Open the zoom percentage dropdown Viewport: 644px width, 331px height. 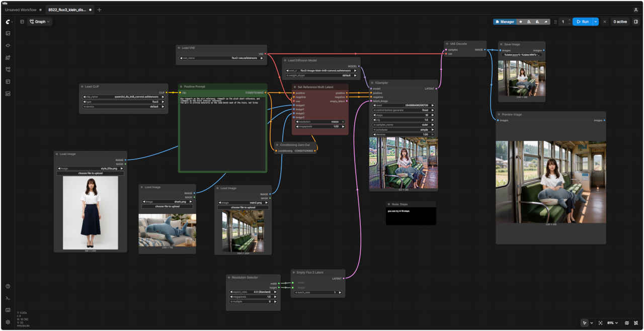pyautogui.click(x=613, y=322)
